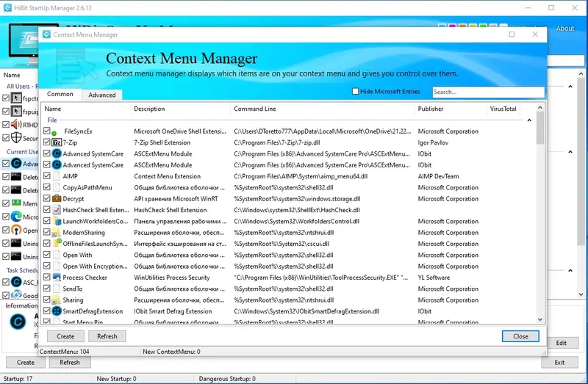
Task: Click the 7-Zip entry icon
Action: [x=57, y=142]
